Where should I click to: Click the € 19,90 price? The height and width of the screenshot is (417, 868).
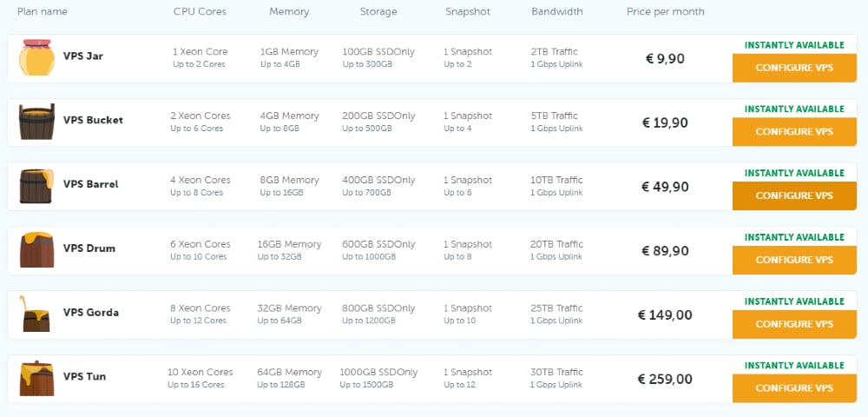(666, 123)
